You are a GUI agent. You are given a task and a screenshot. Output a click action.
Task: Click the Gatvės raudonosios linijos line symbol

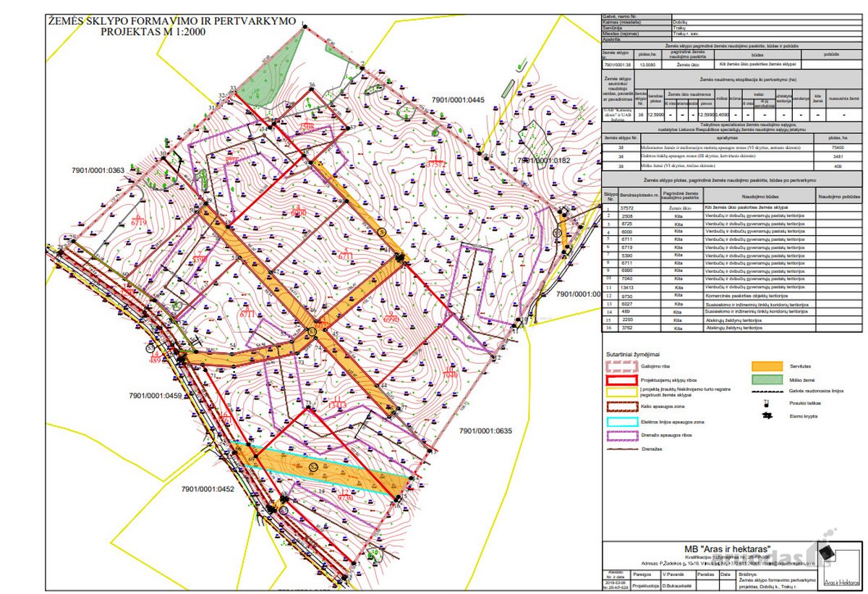767,392
